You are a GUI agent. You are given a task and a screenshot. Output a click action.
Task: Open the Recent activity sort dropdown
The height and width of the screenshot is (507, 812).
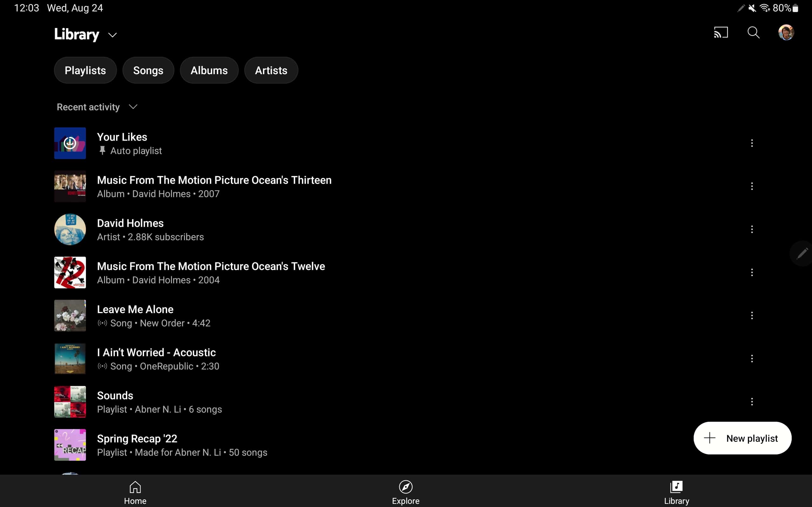coord(97,107)
